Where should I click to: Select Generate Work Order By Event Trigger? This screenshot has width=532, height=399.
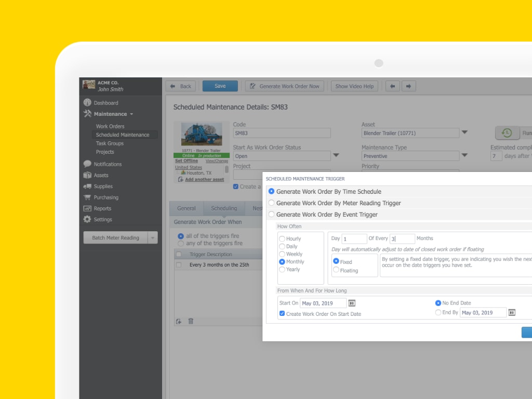pyautogui.click(x=271, y=215)
